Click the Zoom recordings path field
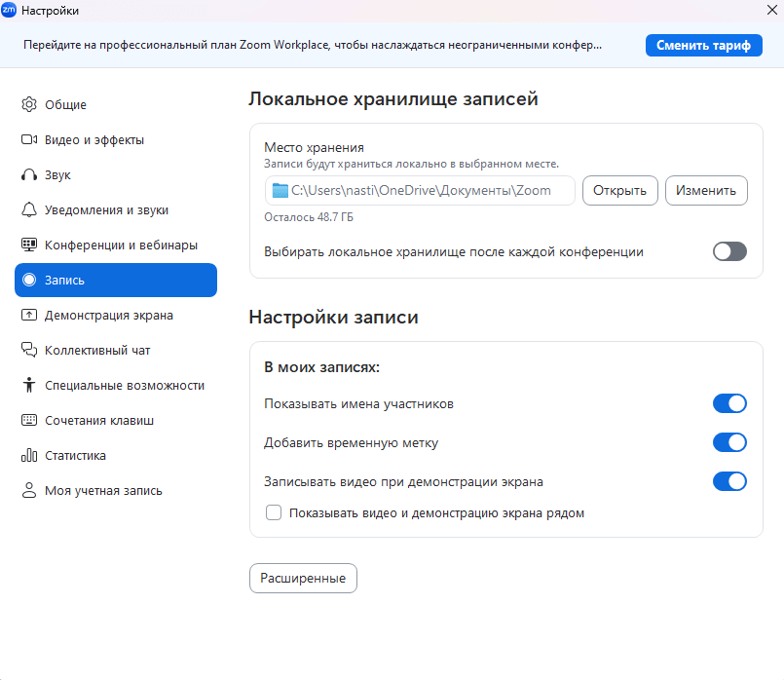The height and width of the screenshot is (680, 784). click(x=420, y=191)
